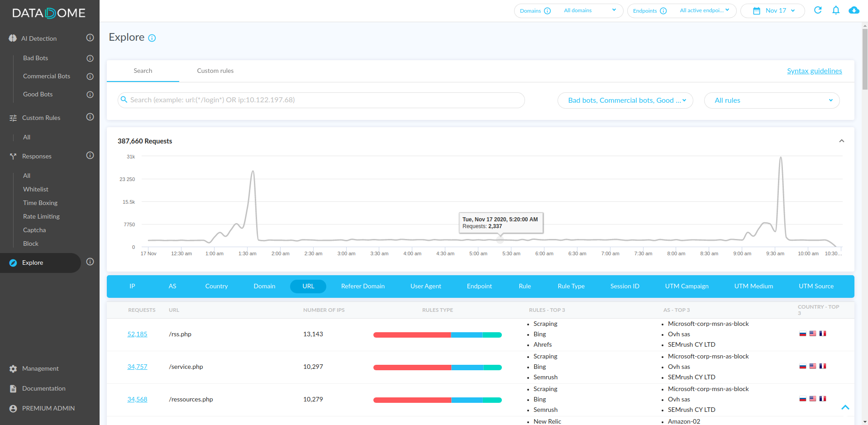
Task: Collapse the Requests chart panel
Action: click(842, 141)
